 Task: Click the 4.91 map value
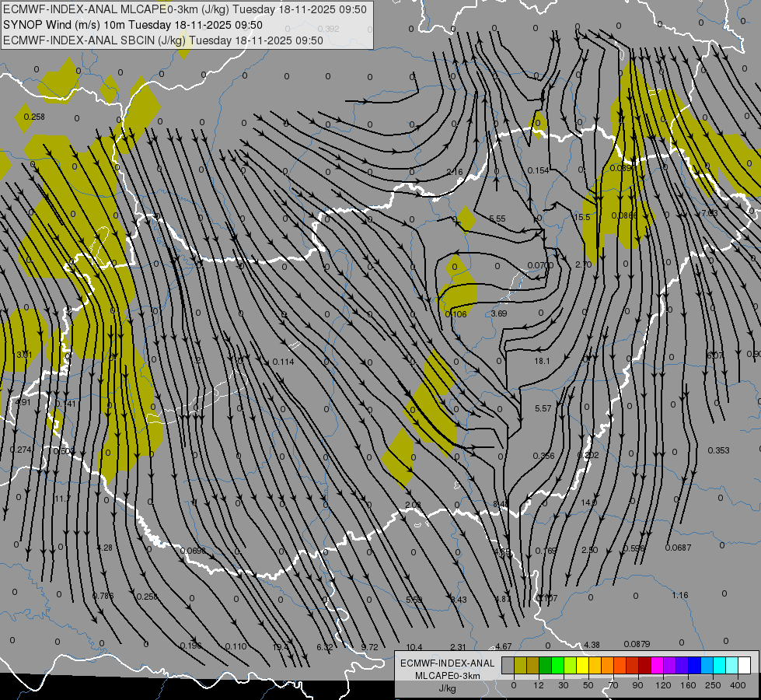click(23, 402)
